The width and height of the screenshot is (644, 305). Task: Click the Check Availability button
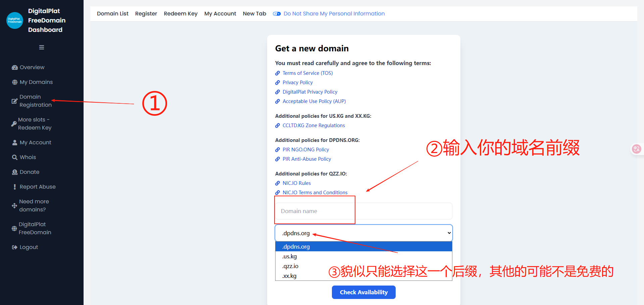tap(364, 292)
